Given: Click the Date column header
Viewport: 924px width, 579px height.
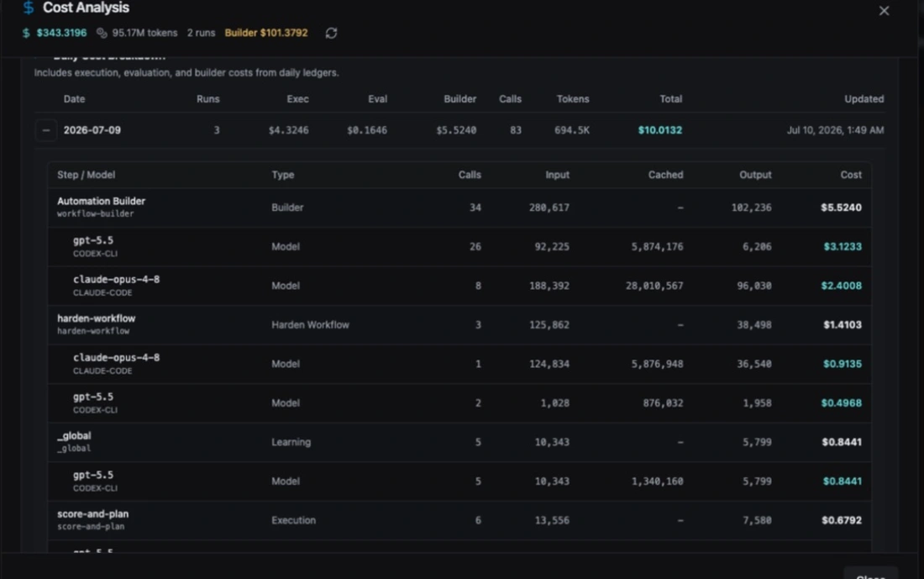Looking at the screenshot, I should 74,99.
